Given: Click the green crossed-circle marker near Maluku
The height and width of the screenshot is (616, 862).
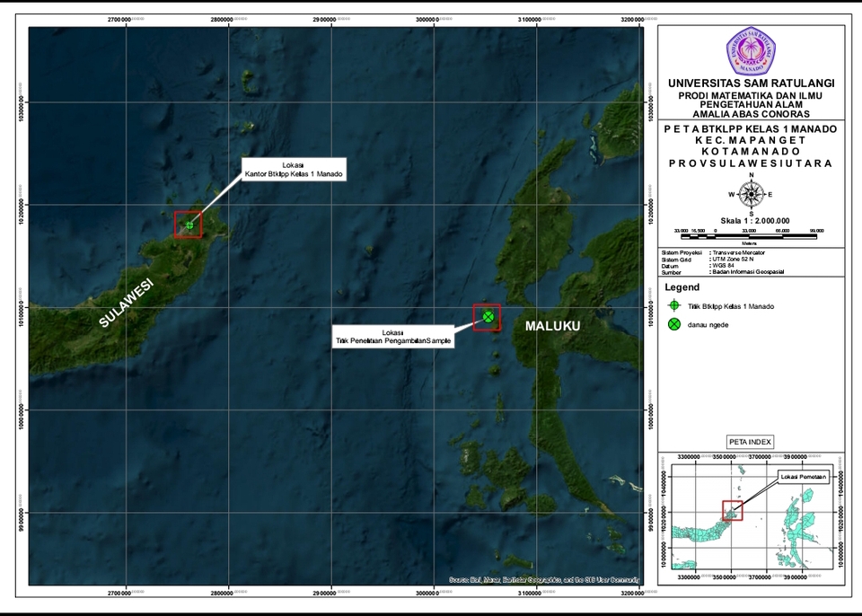Looking at the screenshot, I should [488, 316].
